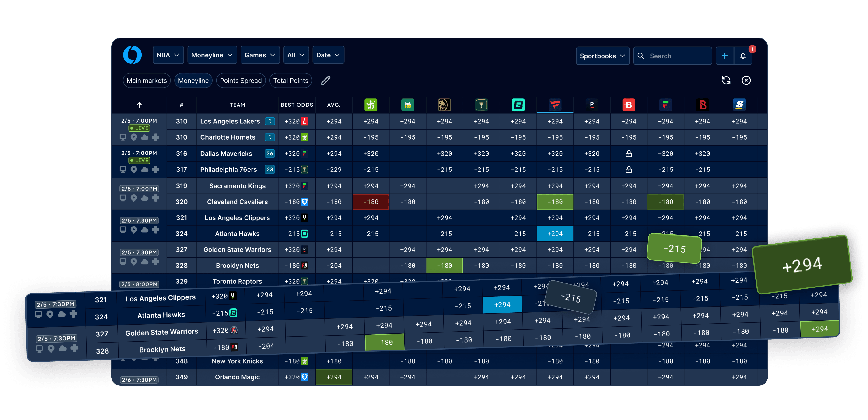Click the black red-B sportsbook column icon
Viewport: 868px width, 420px height.
pos(702,105)
